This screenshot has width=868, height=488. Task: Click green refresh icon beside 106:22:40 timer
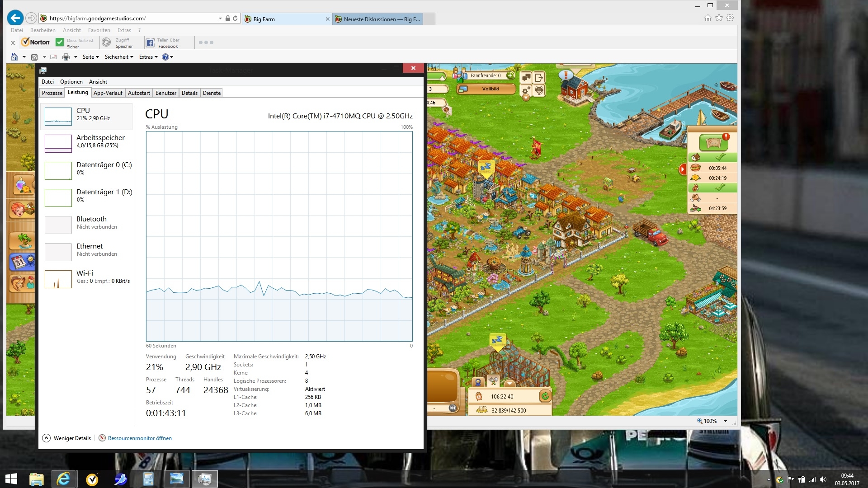(545, 396)
